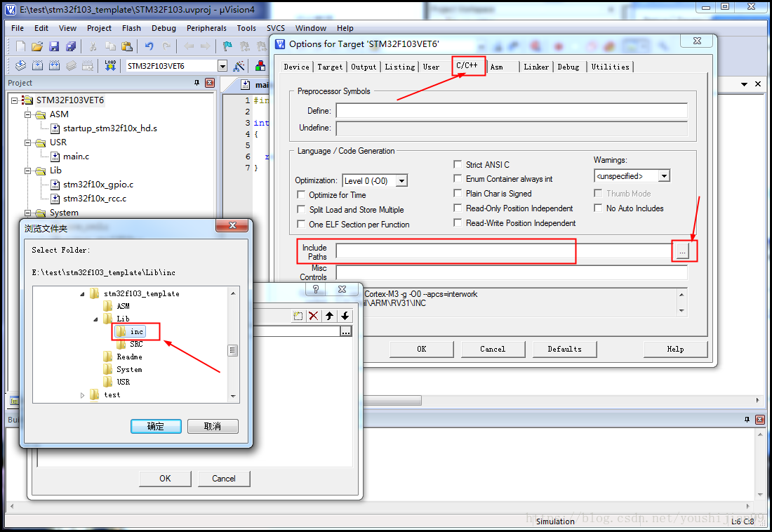Enable Split Load and Store Multiple
772x532 pixels.
[301, 209]
